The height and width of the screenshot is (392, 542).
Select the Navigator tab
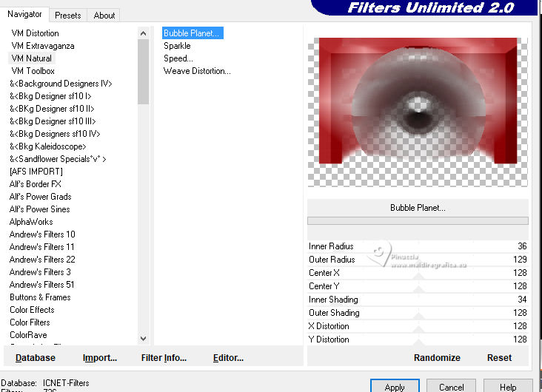pos(24,14)
